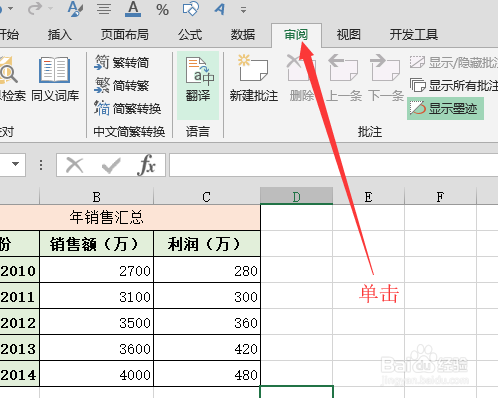
Task: Select the cell with value 480
Action: click(x=207, y=374)
